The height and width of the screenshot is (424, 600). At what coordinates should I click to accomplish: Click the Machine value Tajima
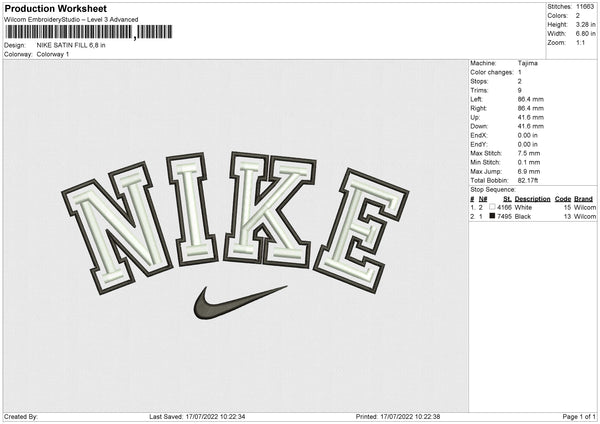[528, 63]
